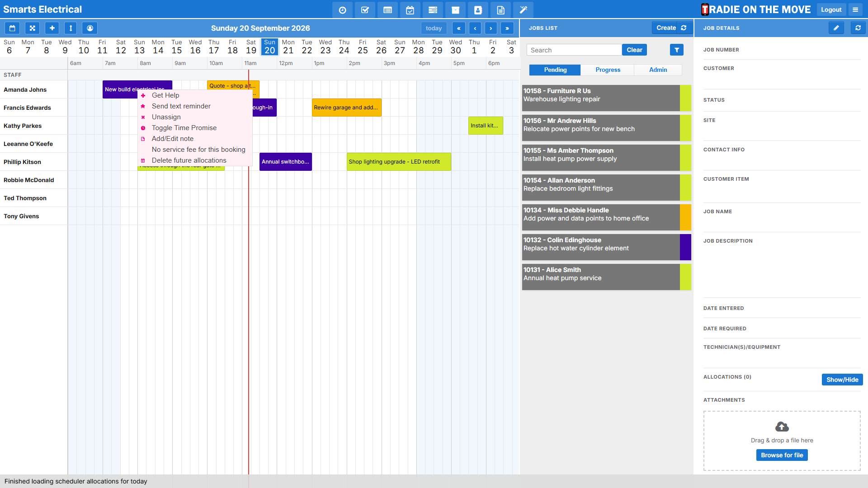Click the calendar date picker icon in scheduler
868x488 pixels.
(12, 28)
